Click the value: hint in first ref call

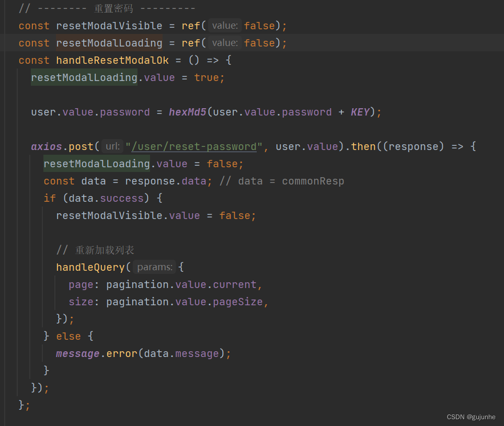[x=225, y=26]
